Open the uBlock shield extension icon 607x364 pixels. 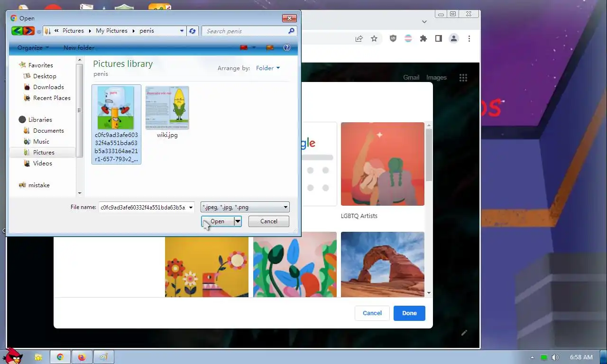click(393, 39)
